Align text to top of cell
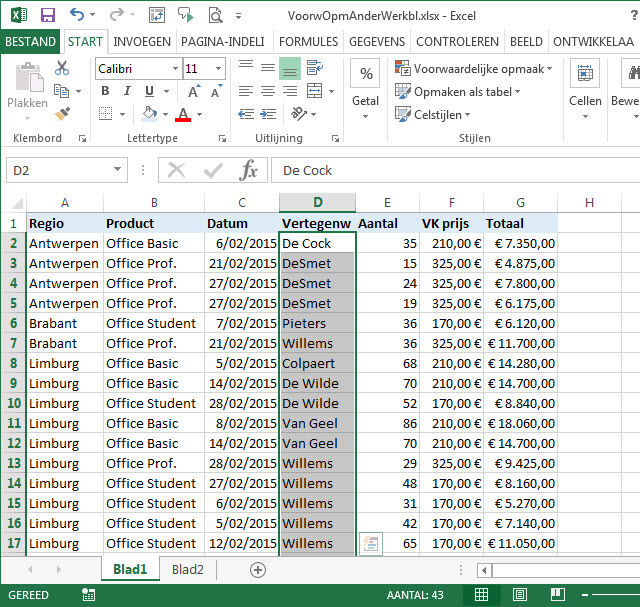 (246, 67)
